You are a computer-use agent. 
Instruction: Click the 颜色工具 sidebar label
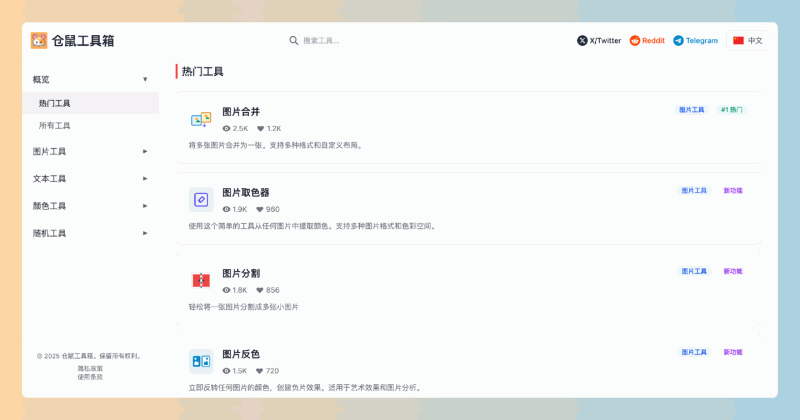point(49,206)
